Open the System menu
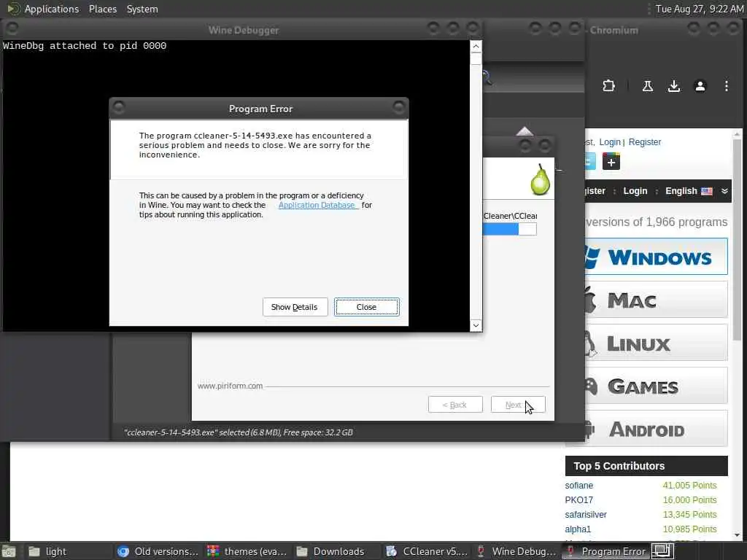Screen dimensions: 747x560 (142, 9)
